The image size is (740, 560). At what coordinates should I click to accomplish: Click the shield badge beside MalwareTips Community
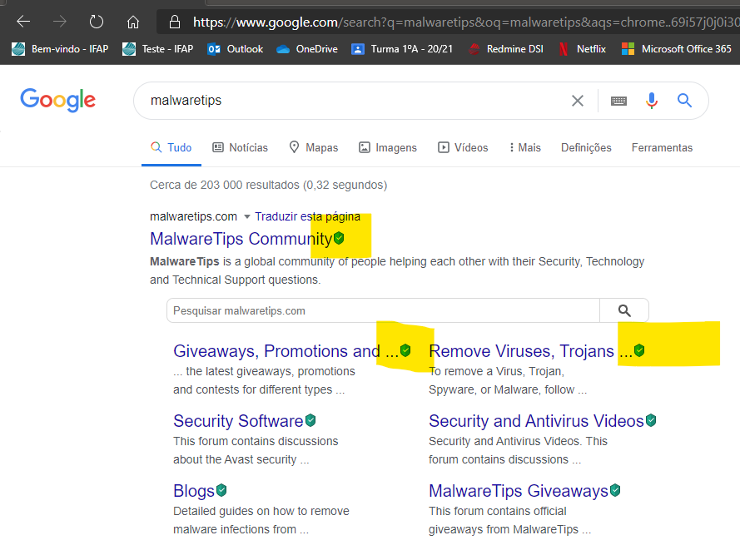[339, 238]
